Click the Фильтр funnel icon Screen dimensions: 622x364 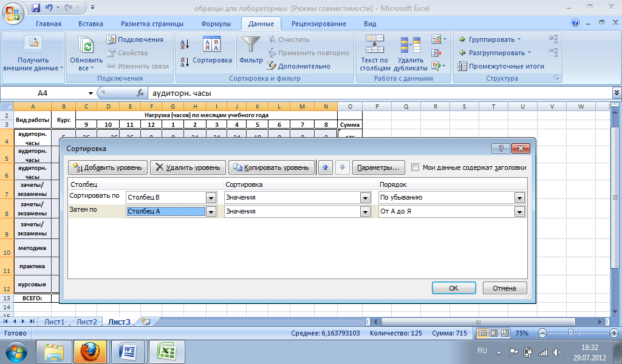(x=251, y=44)
